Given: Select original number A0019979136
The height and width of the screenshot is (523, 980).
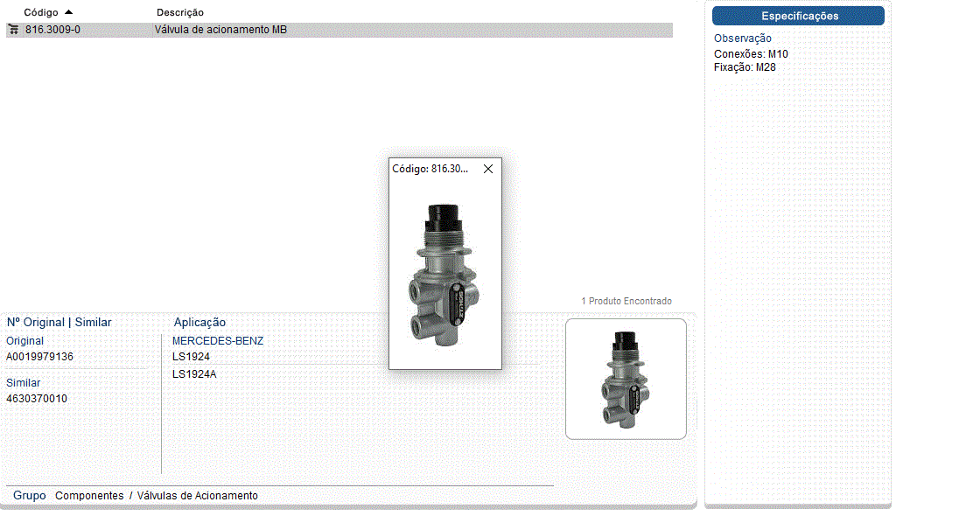Looking at the screenshot, I should 39,357.
